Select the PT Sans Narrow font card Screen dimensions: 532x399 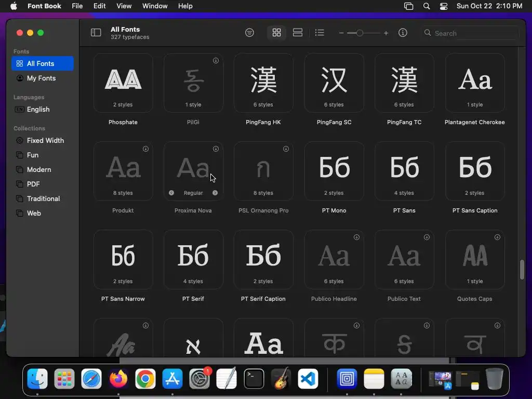pos(123,260)
